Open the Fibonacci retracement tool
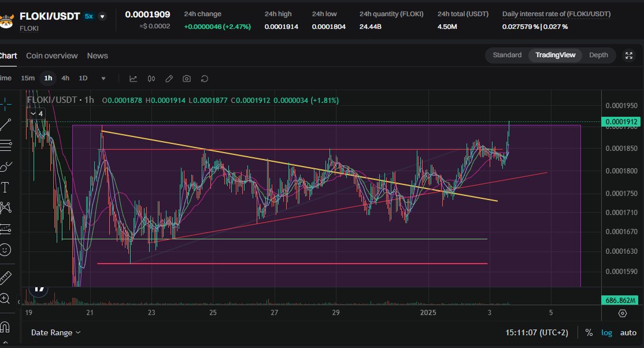Viewport: 644px width, 348px height. [x=5, y=145]
